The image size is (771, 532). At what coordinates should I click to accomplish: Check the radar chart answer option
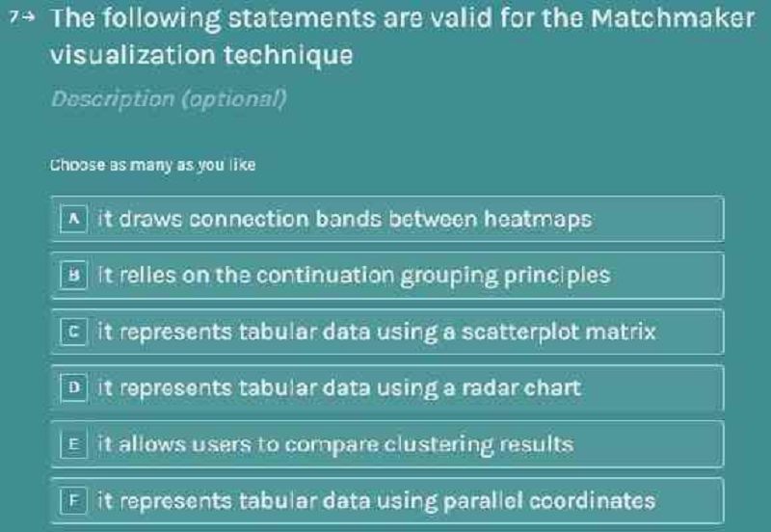point(387,388)
